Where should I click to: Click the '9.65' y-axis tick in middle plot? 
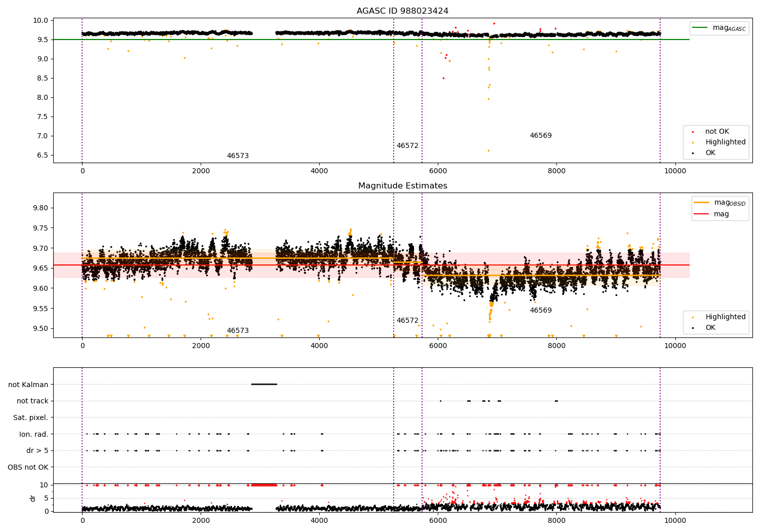pyautogui.click(x=42, y=269)
